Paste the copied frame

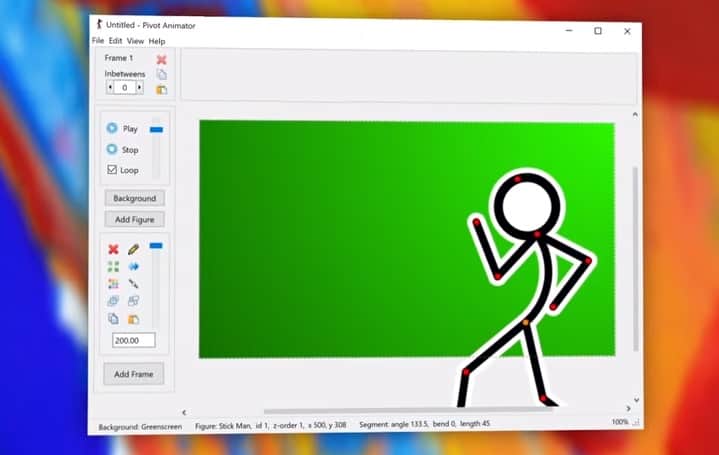pos(161,89)
